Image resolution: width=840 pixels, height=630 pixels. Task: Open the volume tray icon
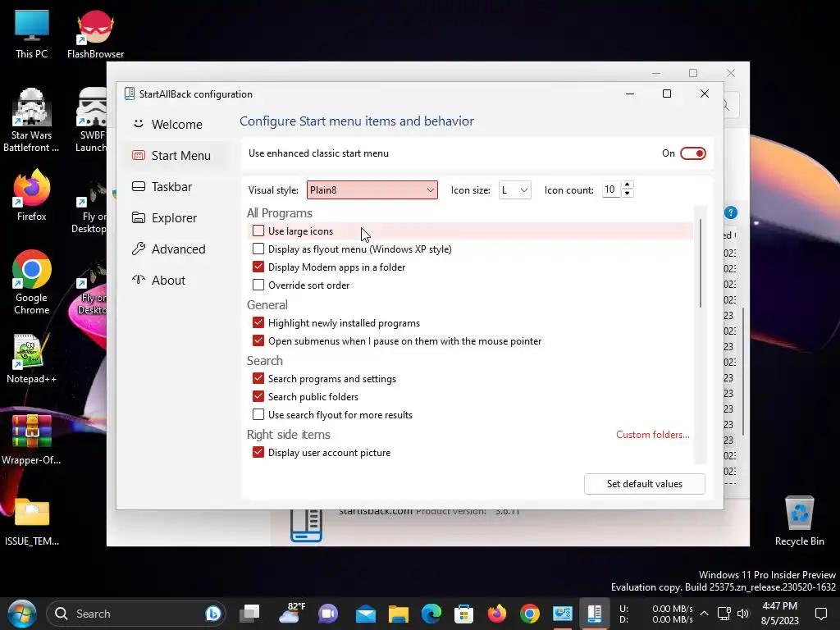point(743,614)
